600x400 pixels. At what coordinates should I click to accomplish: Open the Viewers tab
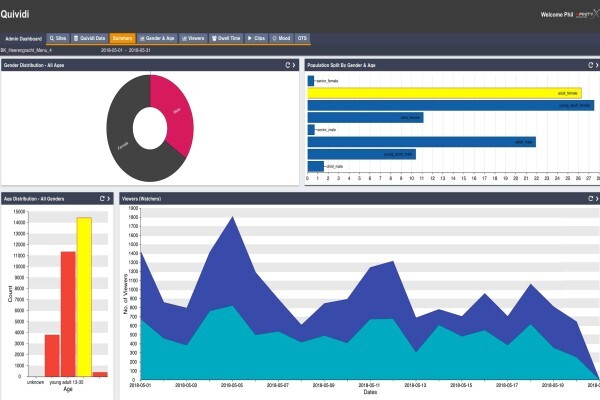[x=193, y=38]
